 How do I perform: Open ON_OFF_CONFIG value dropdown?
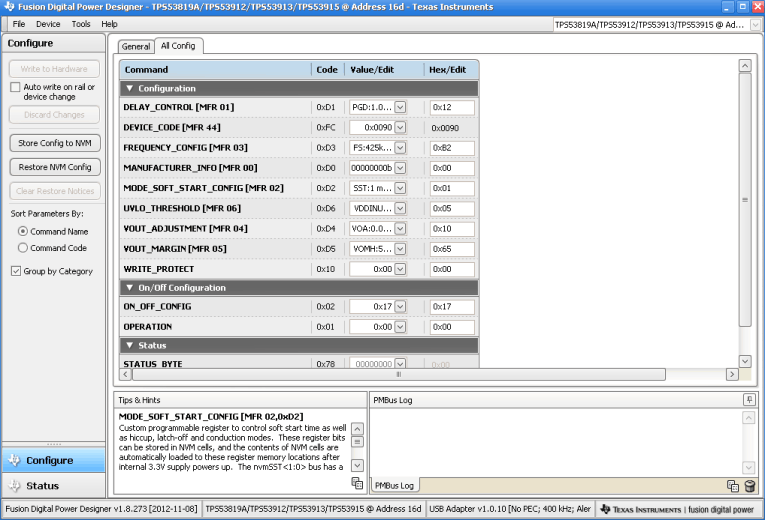click(x=400, y=307)
